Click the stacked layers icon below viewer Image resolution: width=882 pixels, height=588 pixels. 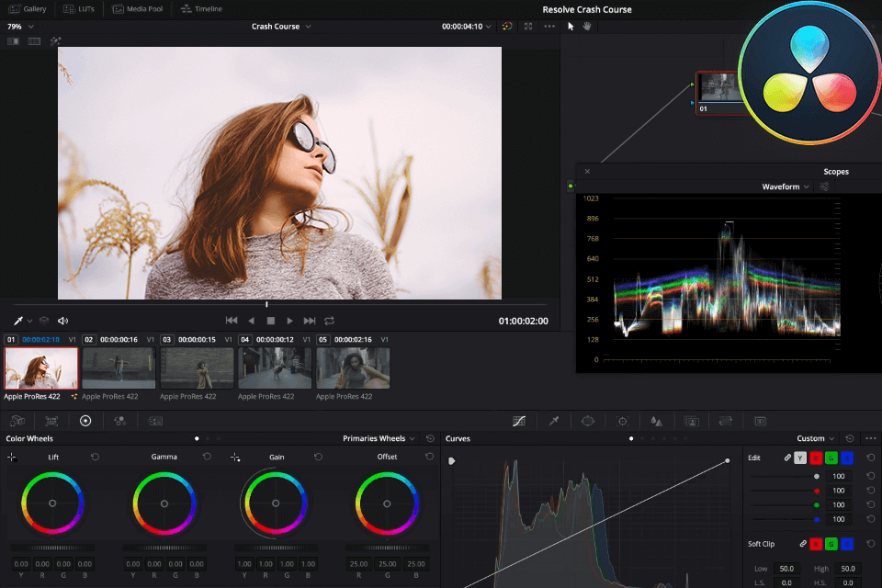point(44,321)
